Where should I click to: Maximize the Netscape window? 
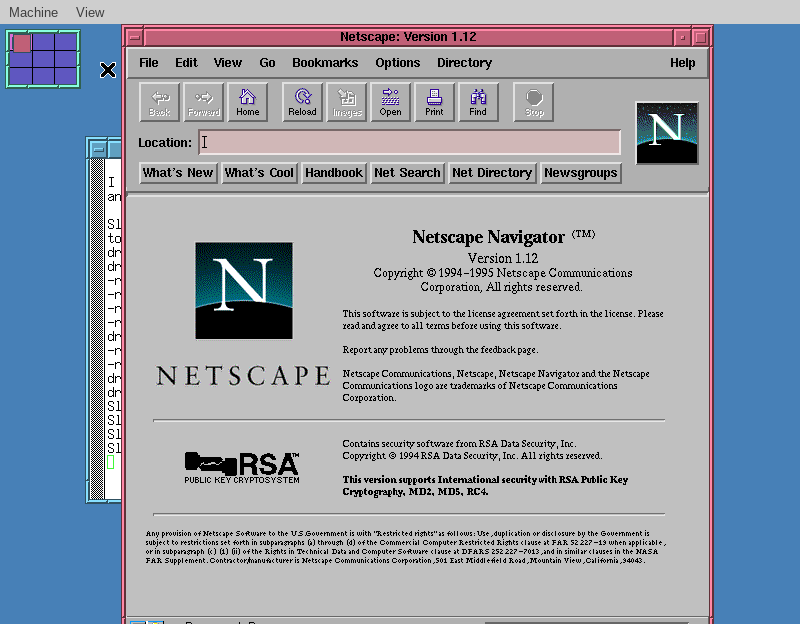click(701, 37)
